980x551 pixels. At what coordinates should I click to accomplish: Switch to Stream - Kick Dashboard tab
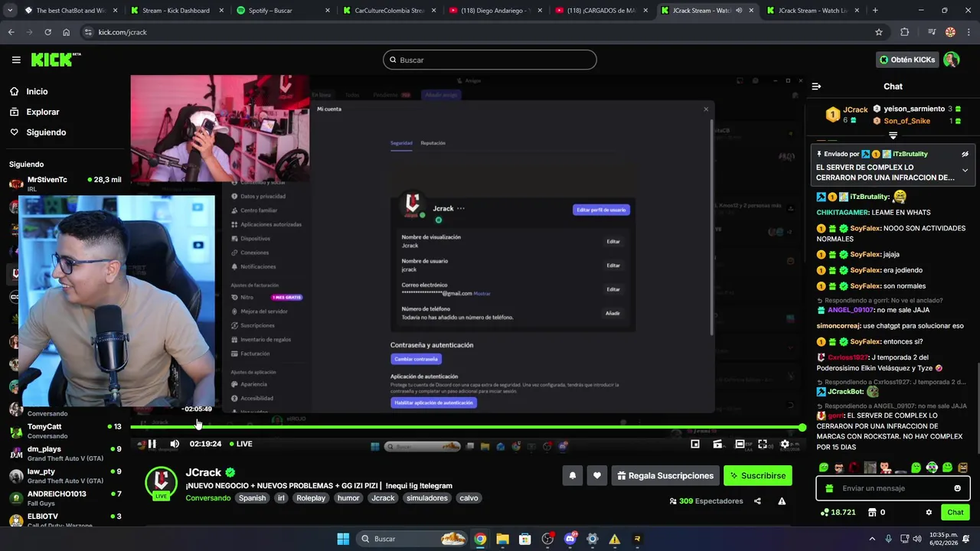point(178,11)
